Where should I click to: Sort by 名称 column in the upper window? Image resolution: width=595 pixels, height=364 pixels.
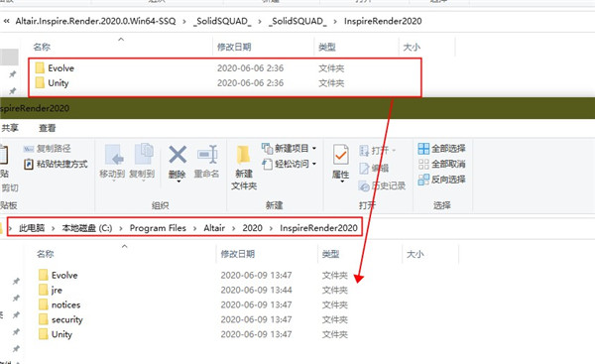(42, 47)
